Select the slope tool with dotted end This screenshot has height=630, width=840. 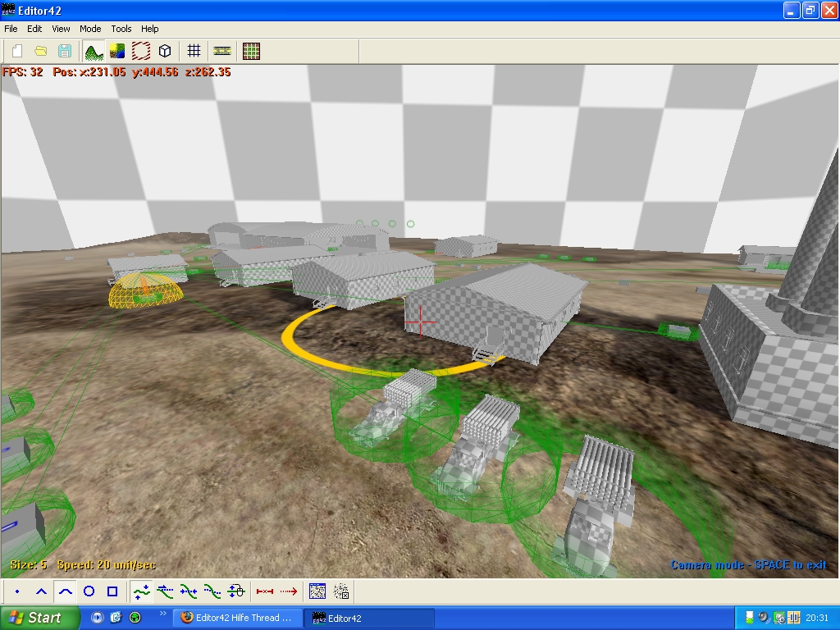click(212, 591)
